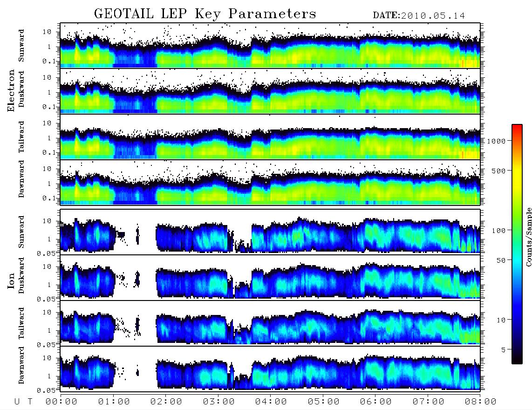Click the Ion Dawnward spectrogram panel
The height and width of the screenshot is (410, 532).
[x=270, y=369]
